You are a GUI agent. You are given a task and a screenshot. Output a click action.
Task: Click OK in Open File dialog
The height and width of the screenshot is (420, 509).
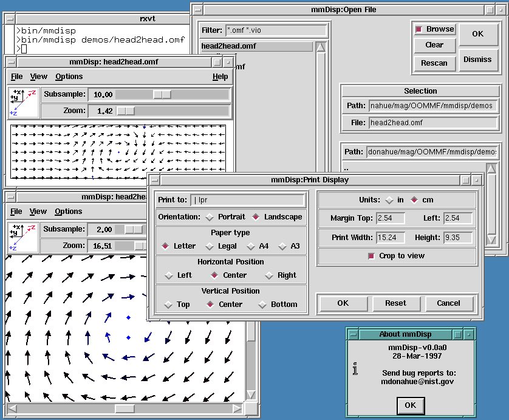(x=478, y=34)
